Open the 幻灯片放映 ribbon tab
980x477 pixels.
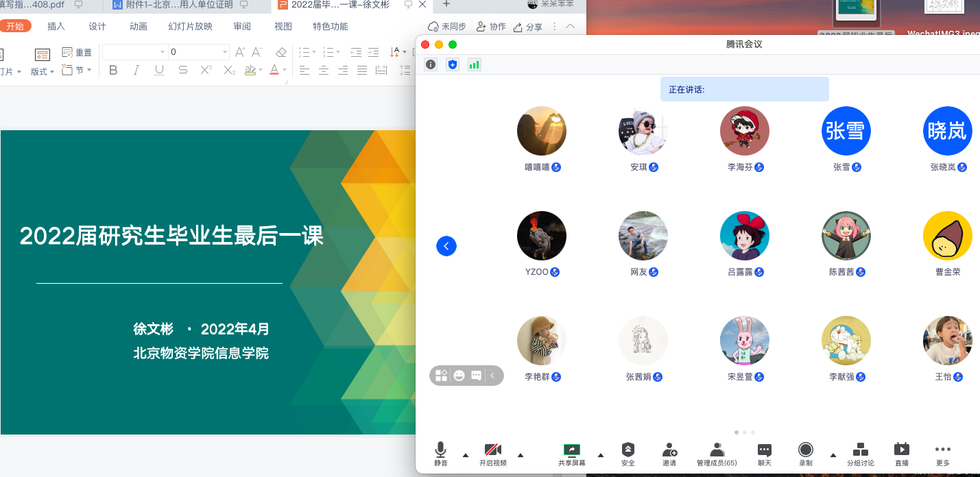(190, 27)
